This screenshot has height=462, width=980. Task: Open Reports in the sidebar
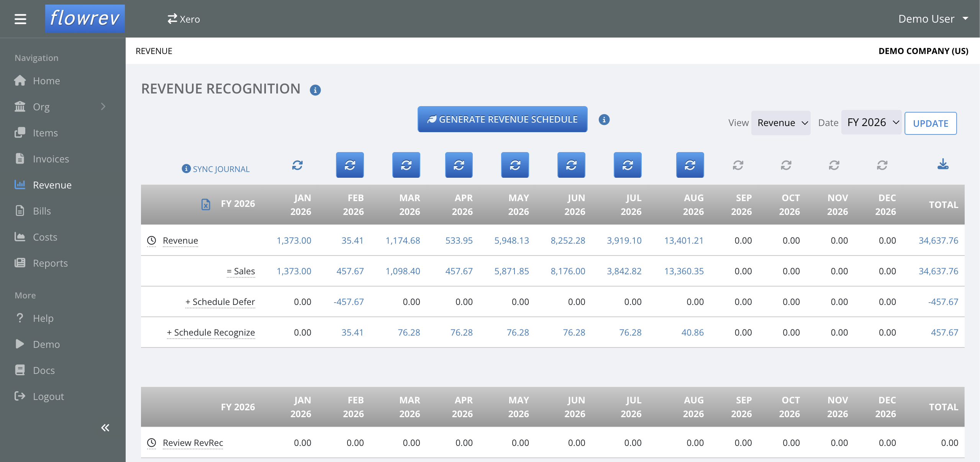(50, 263)
